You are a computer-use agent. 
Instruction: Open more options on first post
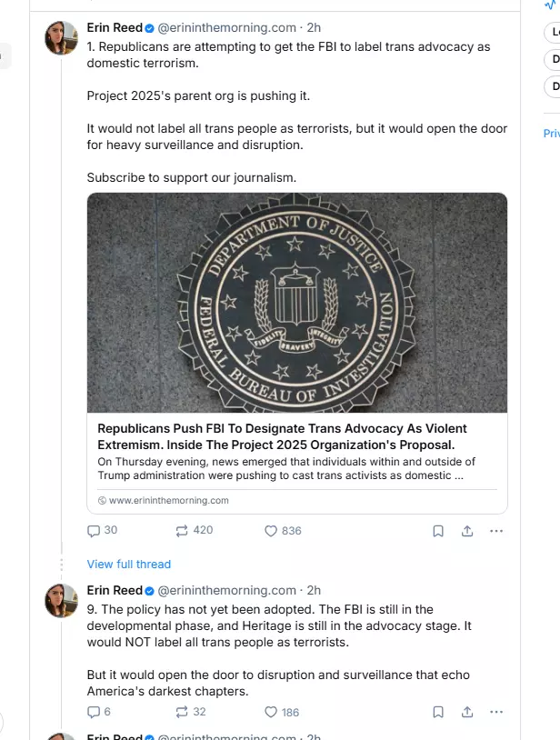coord(496,531)
